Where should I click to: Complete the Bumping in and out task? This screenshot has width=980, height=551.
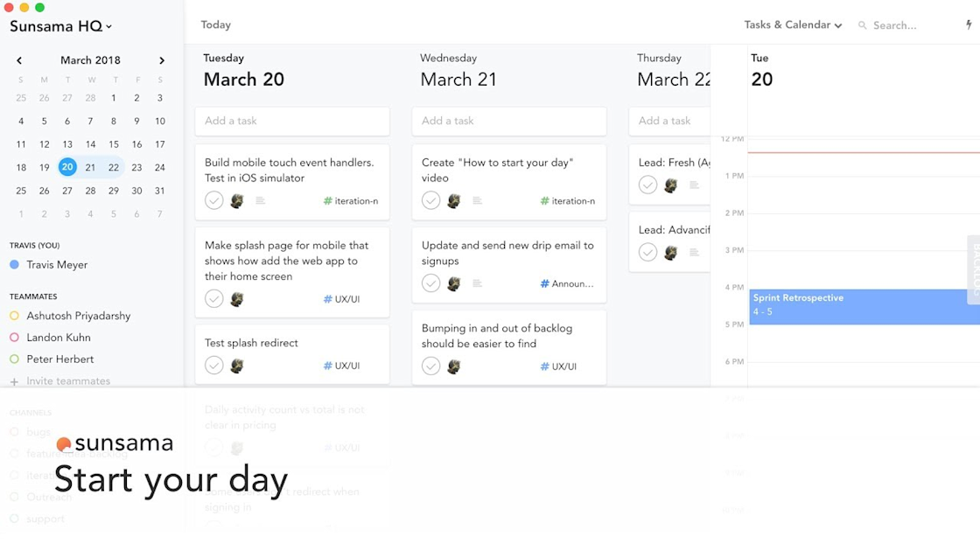click(x=431, y=366)
